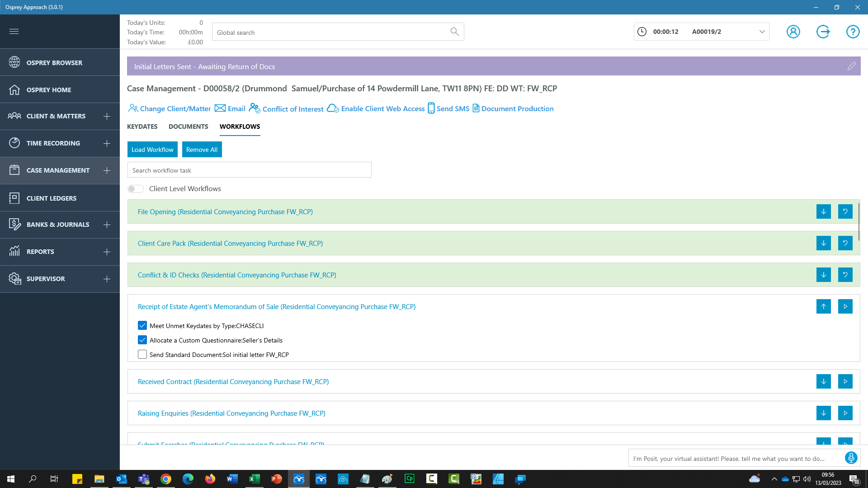
Task: Click the Load Workflow button
Action: point(152,150)
